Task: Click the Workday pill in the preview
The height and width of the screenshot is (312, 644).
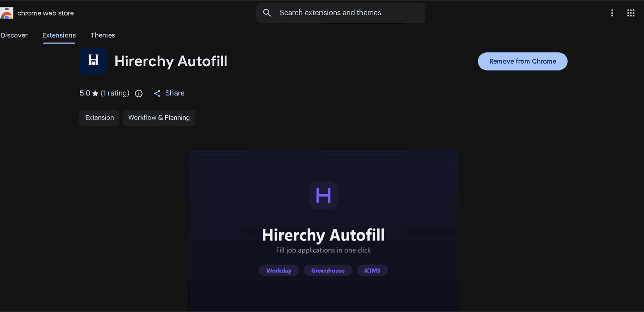Action: click(279, 271)
